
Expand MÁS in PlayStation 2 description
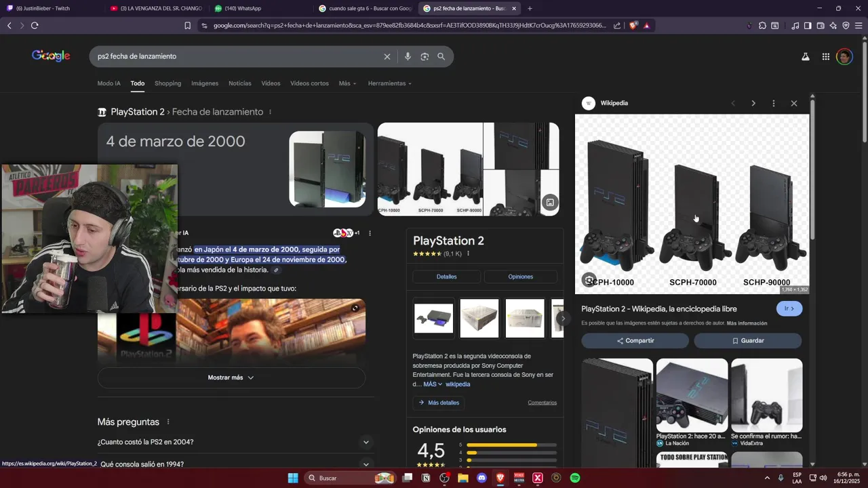point(433,384)
